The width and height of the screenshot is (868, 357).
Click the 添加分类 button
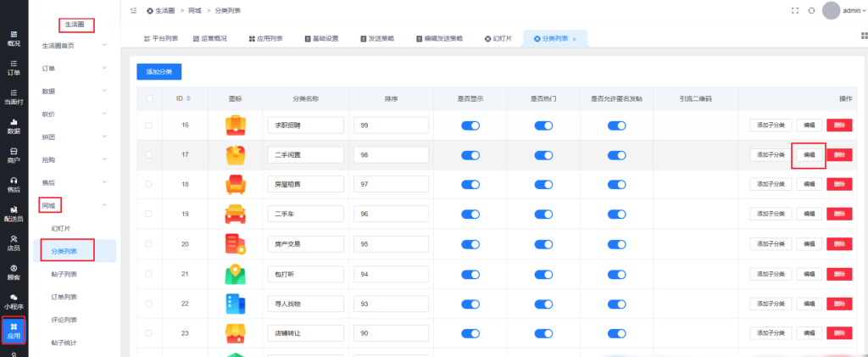click(159, 72)
